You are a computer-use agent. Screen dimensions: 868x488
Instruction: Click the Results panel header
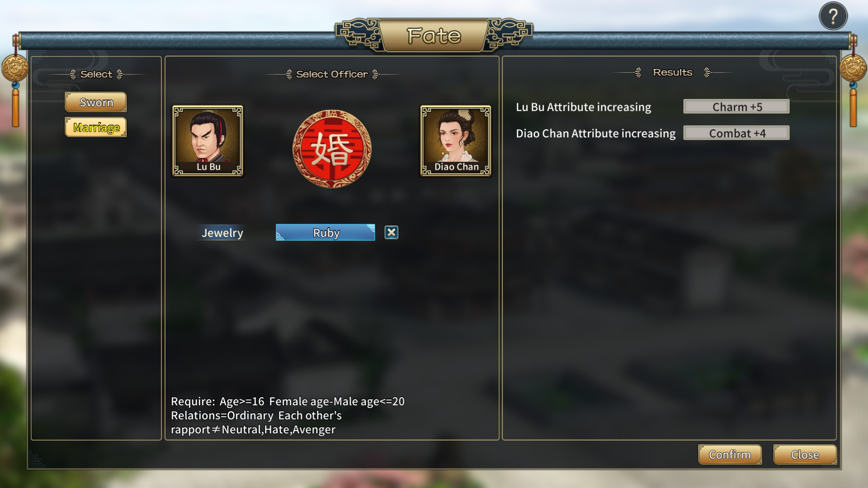[672, 72]
